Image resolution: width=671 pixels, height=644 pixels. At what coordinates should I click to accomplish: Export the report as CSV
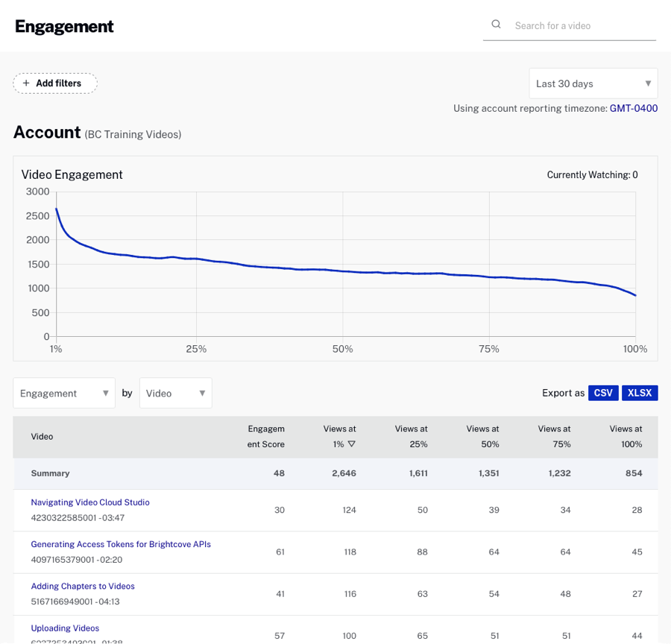tap(603, 393)
